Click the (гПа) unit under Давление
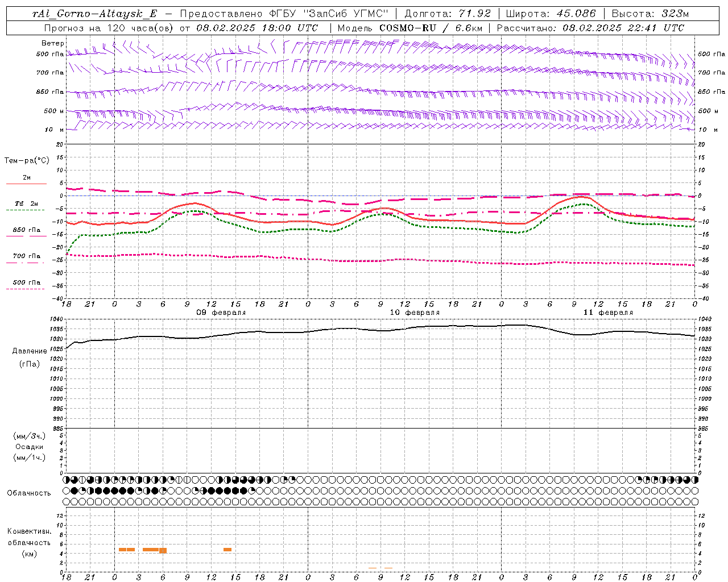This screenshot has height=582, width=728. coord(30,364)
